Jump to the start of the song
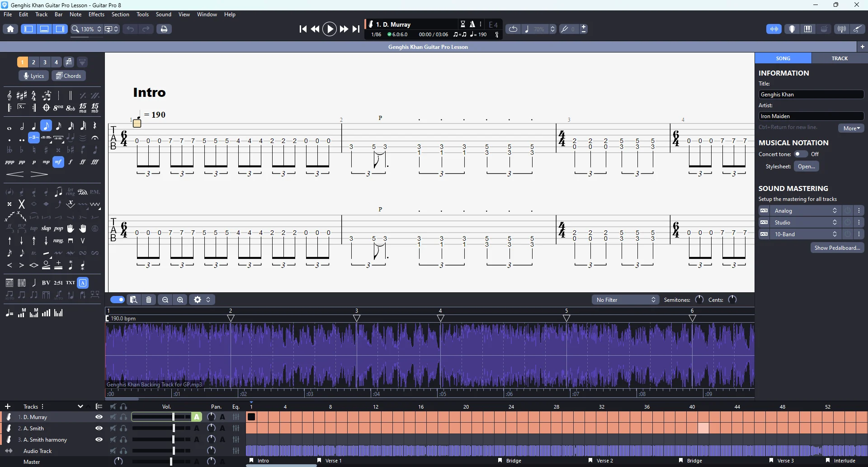Viewport: 868px width, 467px height. tap(303, 29)
